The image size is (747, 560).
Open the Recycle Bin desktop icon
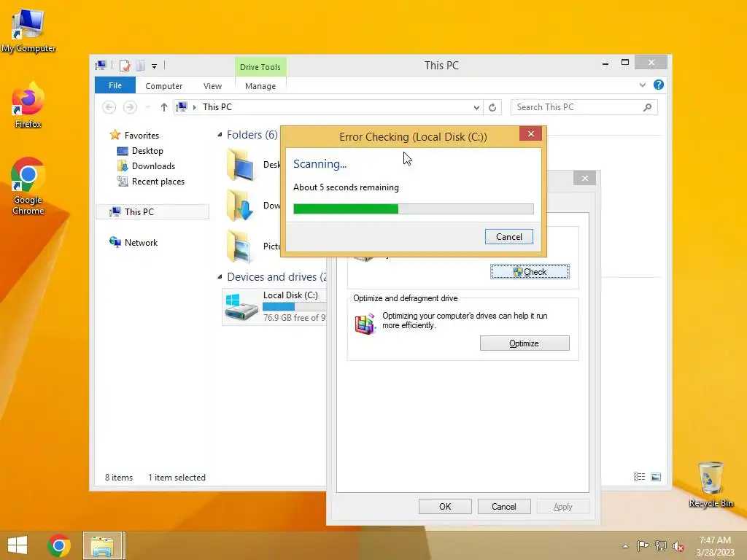pyautogui.click(x=711, y=484)
